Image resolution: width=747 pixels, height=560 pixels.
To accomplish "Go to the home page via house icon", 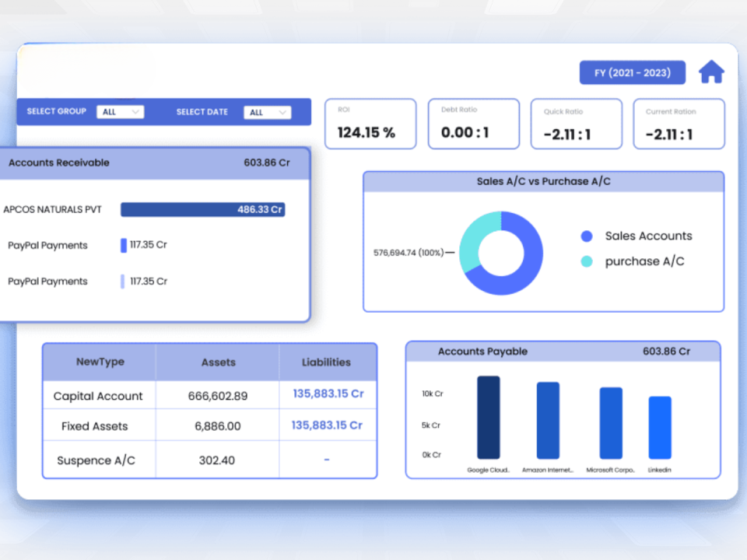I will coord(711,72).
